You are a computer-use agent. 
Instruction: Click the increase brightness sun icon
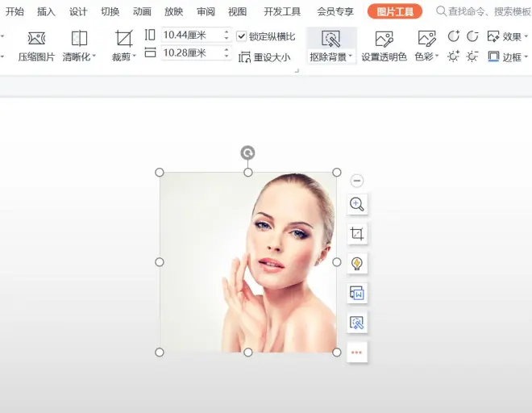pos(453,56)
